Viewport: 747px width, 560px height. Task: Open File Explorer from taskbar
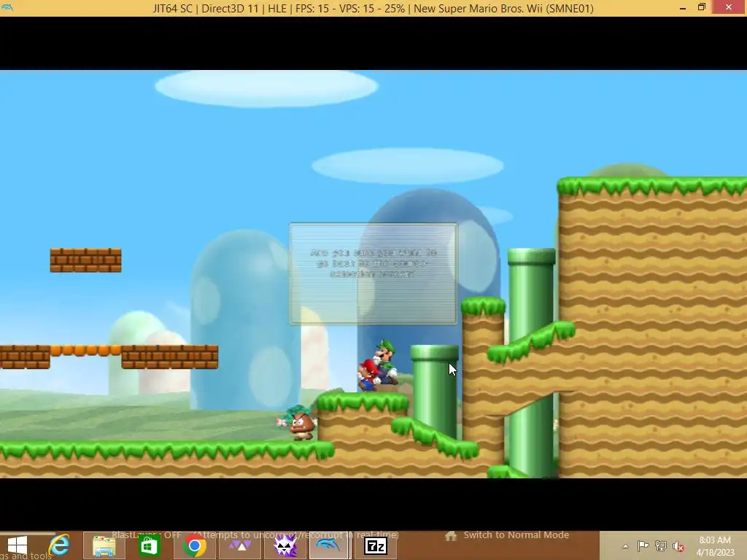coord(104,546)
